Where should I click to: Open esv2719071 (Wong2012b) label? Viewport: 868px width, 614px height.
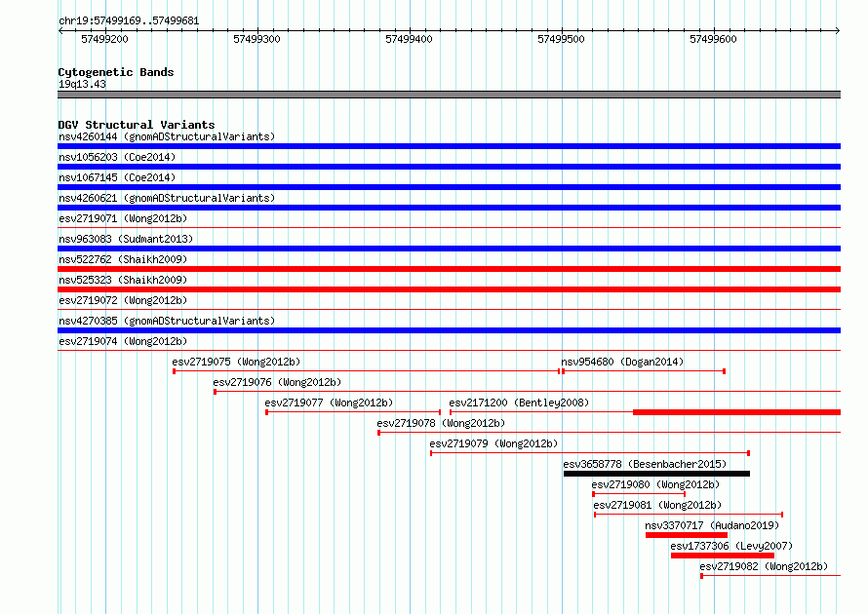tap(123, 218)
